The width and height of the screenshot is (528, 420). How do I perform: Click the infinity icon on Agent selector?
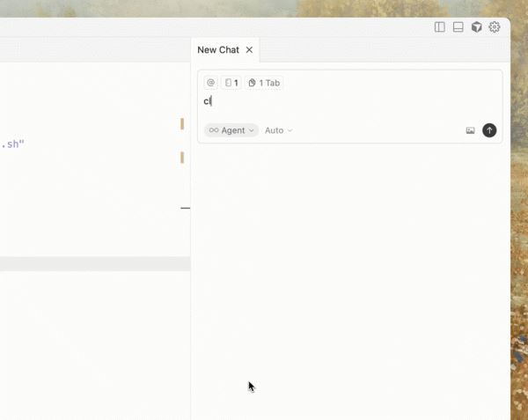[x=214, y=130]
